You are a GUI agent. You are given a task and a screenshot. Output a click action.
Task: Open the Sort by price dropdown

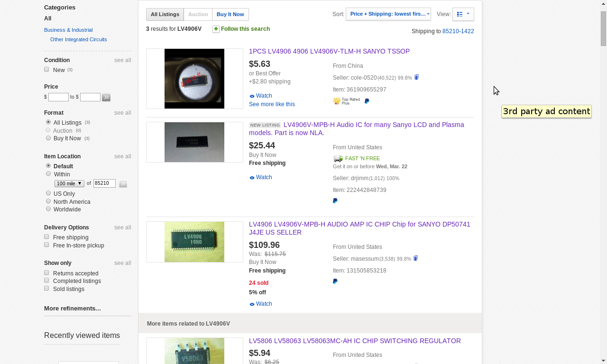(388, 14)
